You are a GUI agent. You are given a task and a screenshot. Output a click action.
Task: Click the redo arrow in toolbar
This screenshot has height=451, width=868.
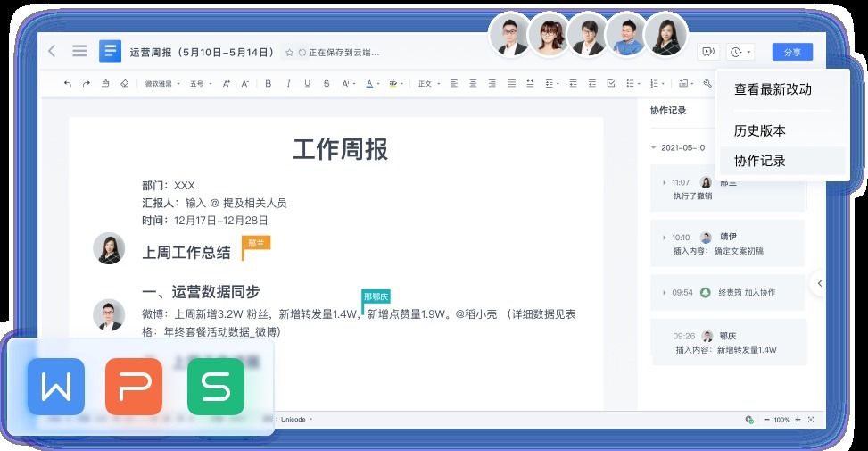point(87,84)
